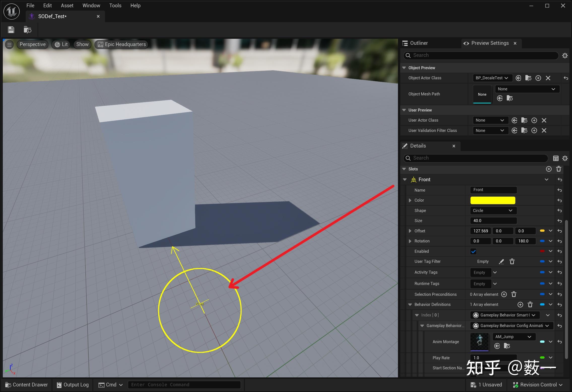Image resolution: width=572 pixels, height=392 pixels.
Task: Open the Window menu
Action: click(91, 5)
